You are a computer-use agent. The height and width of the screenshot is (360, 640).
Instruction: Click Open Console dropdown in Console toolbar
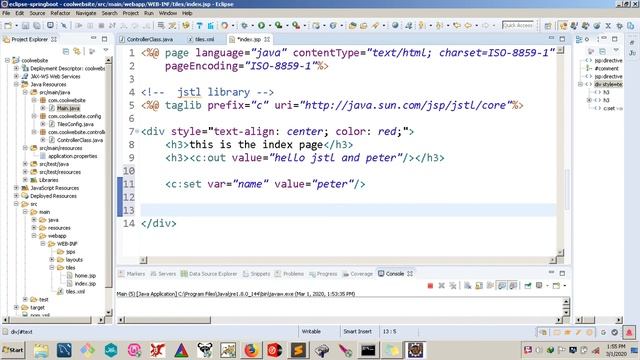click(x=565, y=286)
